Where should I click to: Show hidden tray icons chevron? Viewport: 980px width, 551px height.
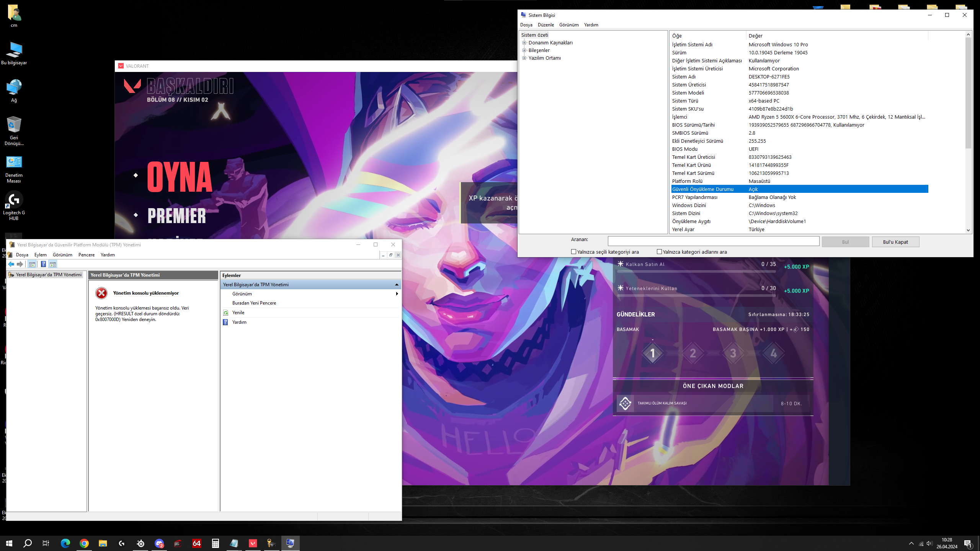pos(911,543)
